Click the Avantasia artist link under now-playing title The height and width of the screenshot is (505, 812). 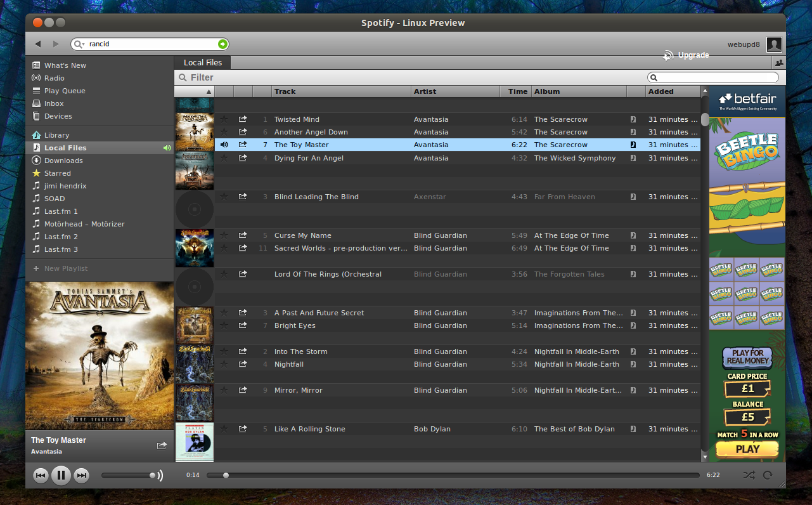click(x=46, y=452)
